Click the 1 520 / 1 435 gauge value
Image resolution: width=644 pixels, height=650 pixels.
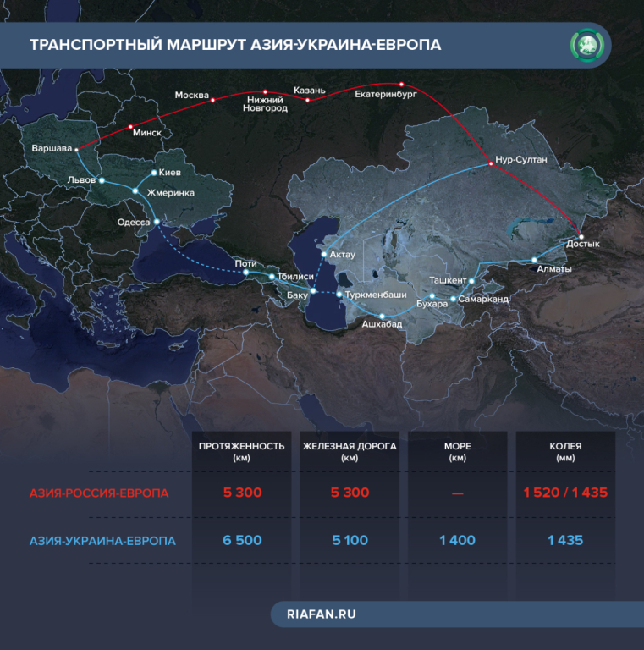565,492
